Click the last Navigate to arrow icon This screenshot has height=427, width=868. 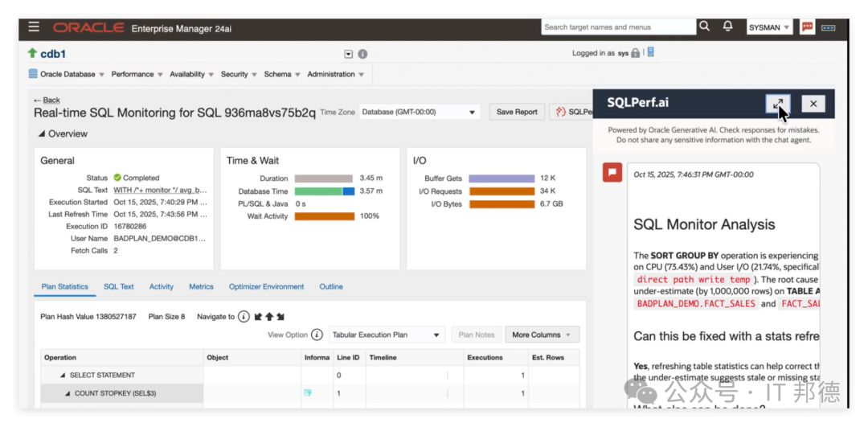coord(280,317)
